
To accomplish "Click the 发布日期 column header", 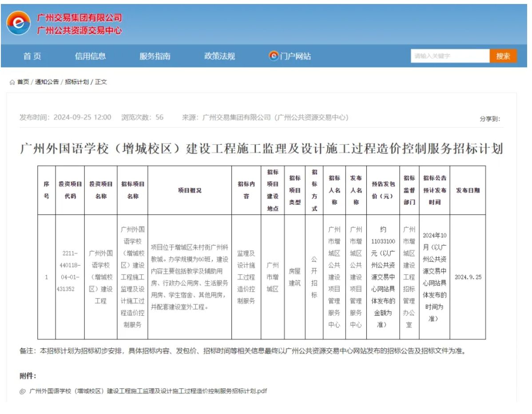I will point(468,190).
